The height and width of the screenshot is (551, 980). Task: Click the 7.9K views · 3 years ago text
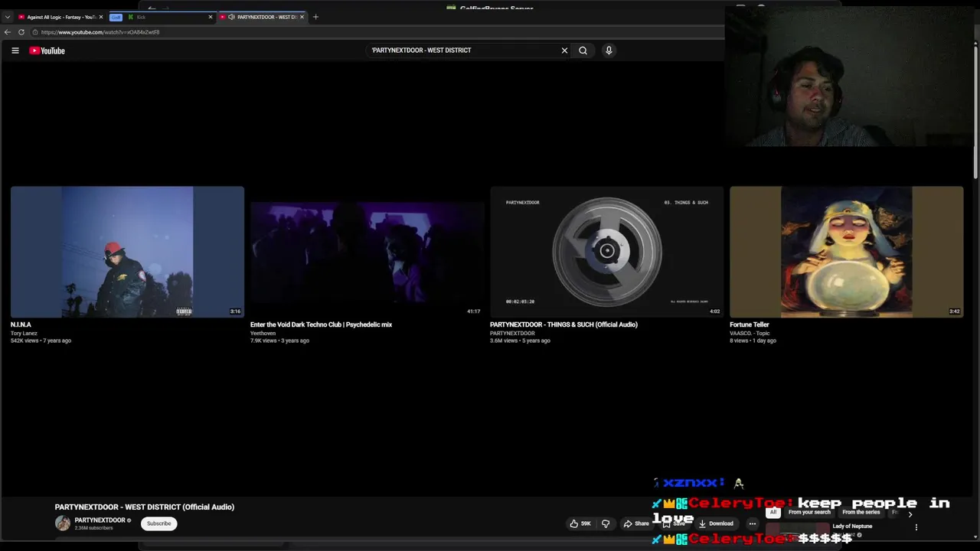point(279,341)
